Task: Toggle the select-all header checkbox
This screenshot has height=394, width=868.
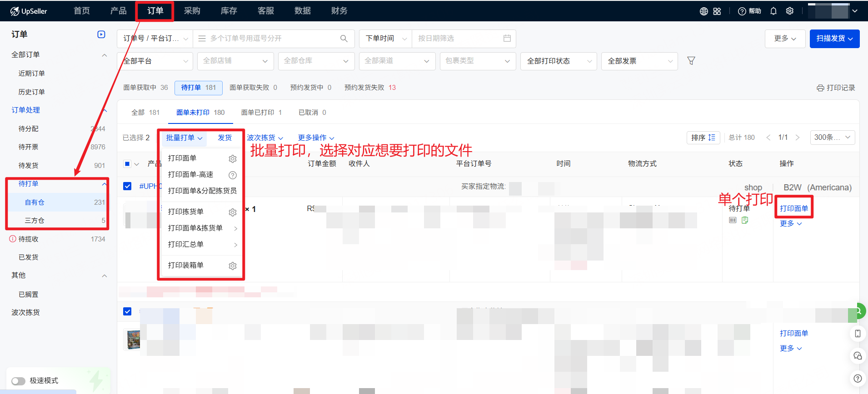Action: pyautogui.click(x=127, y=164)
